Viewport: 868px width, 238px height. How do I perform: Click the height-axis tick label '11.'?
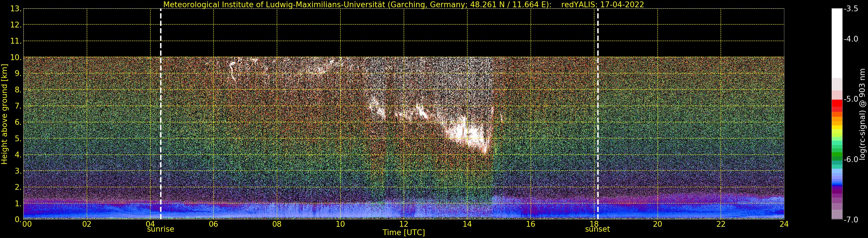coord(16,41)
